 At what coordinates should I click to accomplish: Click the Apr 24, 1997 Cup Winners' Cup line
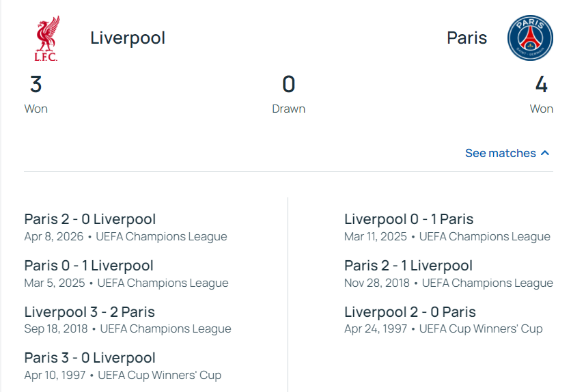443,329
